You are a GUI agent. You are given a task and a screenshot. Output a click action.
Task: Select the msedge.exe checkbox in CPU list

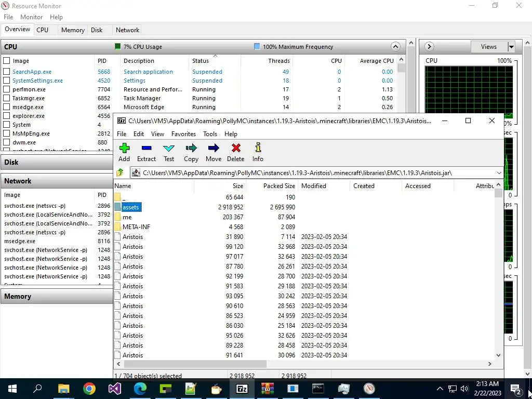pyautogui.click(x=6, y=107)
